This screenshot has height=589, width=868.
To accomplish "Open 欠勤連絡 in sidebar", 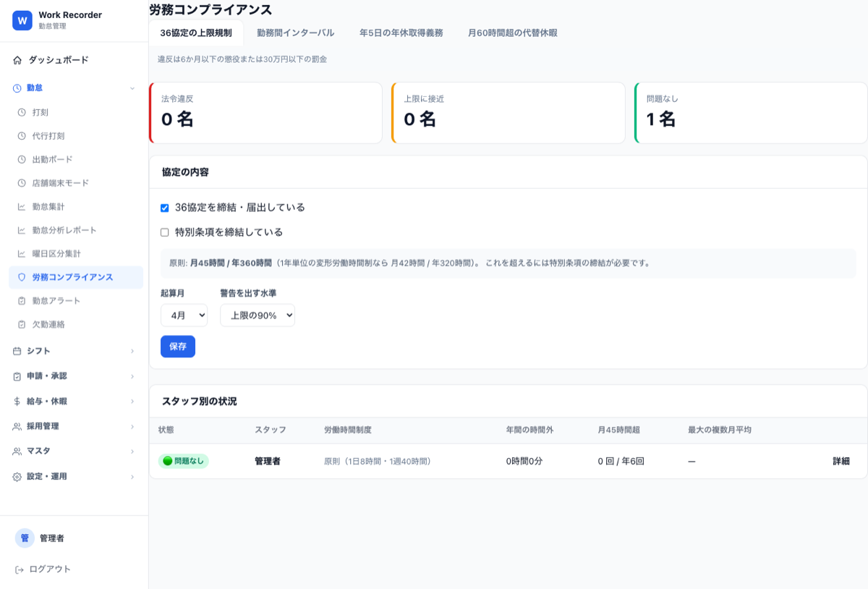I will click(75, 324).
